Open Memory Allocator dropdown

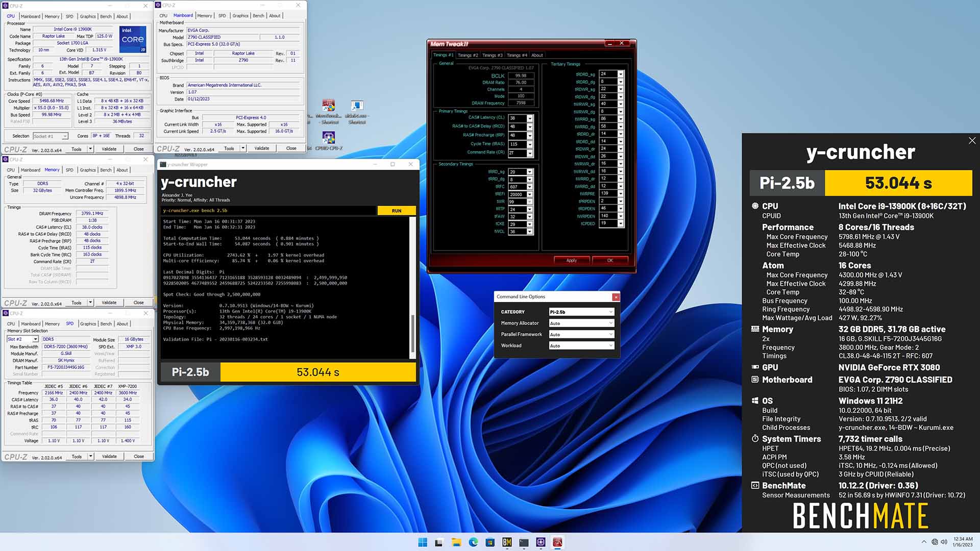click(581, 323)
